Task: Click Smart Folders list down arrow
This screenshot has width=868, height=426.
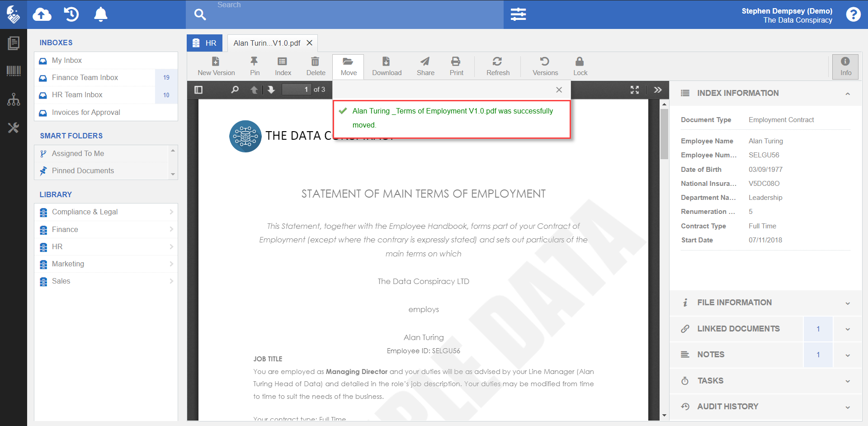Action: click(x=173, y=175)
